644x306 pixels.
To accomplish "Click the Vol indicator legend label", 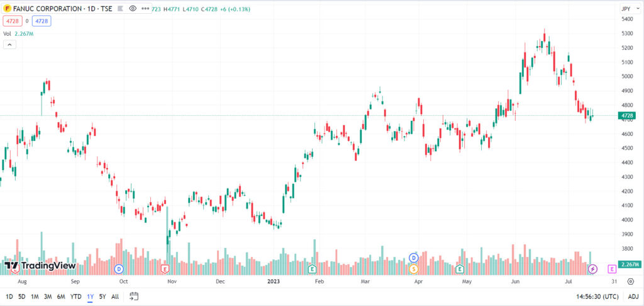I will point(8,34).
